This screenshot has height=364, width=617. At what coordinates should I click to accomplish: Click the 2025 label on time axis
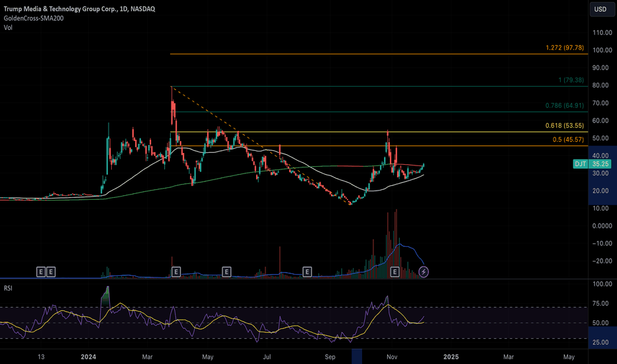pyautogui.click(x=451, y=357)
